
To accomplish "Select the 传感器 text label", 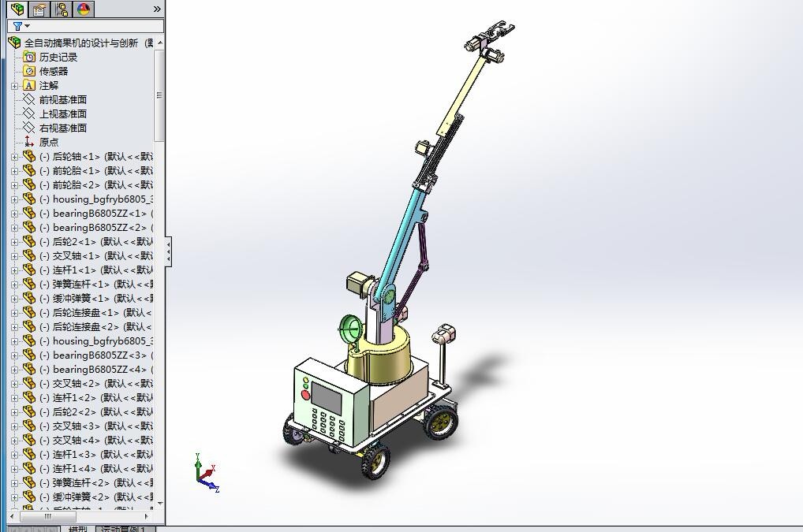I will (54, 71).
